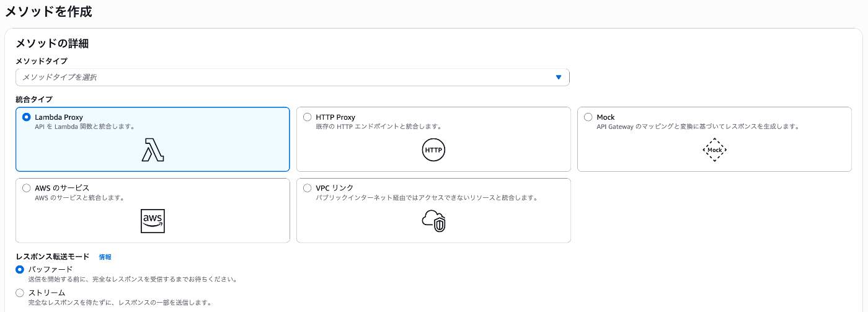Click the レスポンス転送モード label

tap(53, 257)
